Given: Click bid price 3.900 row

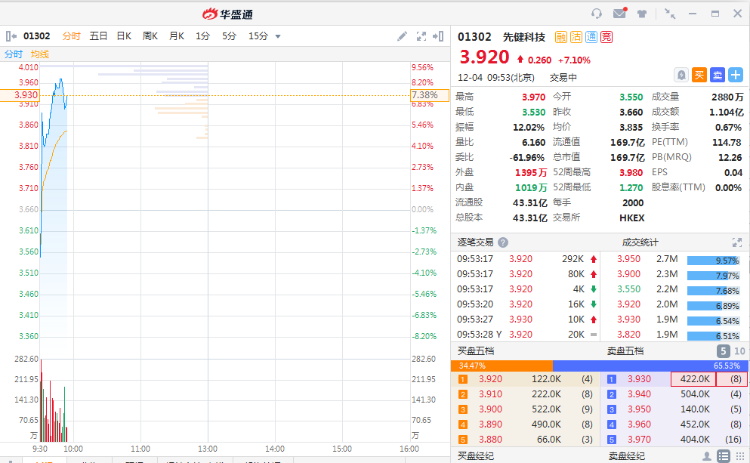Looking at the screenshot, I should pyautogui.click(x=525, y=409).
